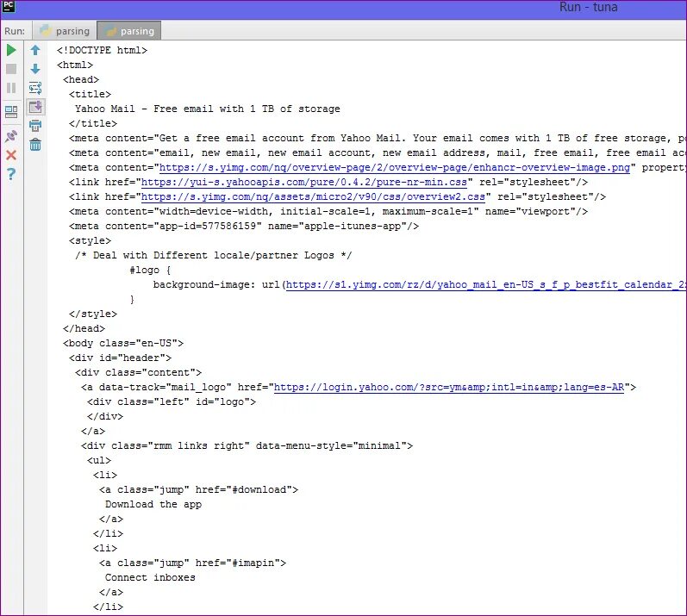Viewport: 687px width, 616px height.
Task: Click the 'Run - tuna' window title
Action: 588,7
